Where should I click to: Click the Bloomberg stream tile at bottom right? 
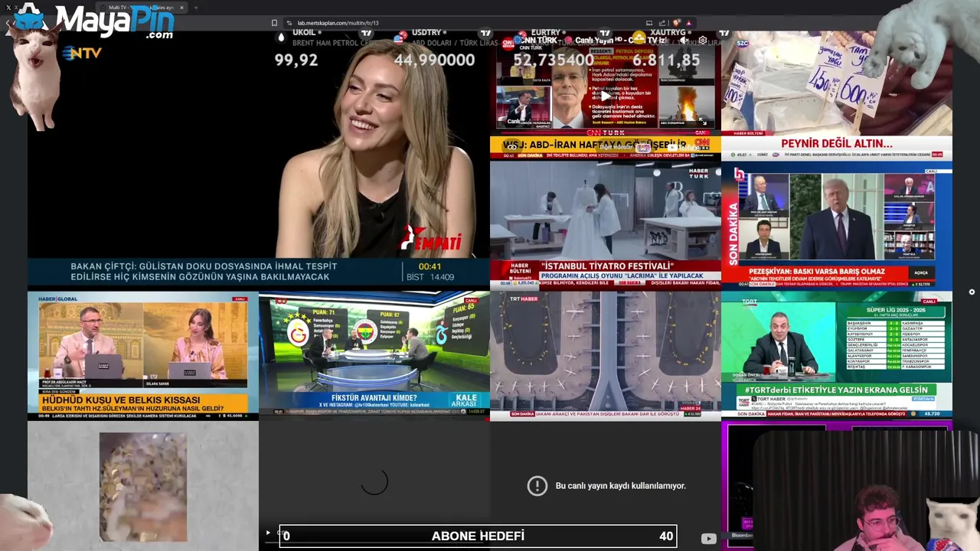point(836,485)
